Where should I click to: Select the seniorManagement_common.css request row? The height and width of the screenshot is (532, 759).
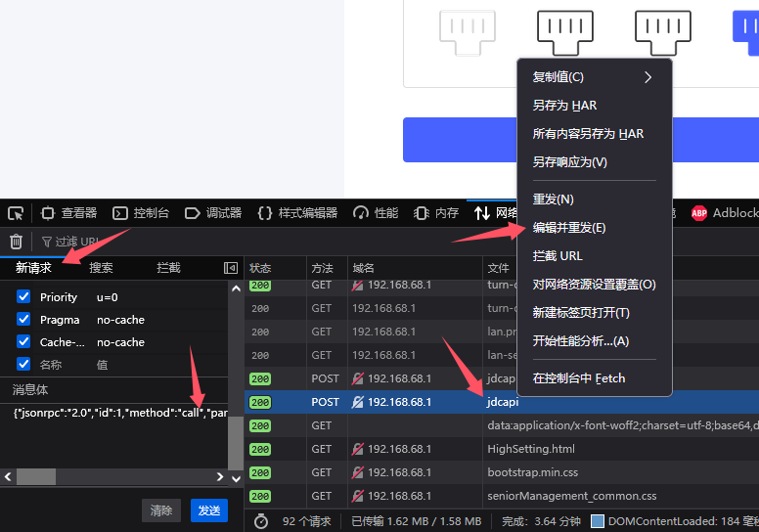coord(502,496)
